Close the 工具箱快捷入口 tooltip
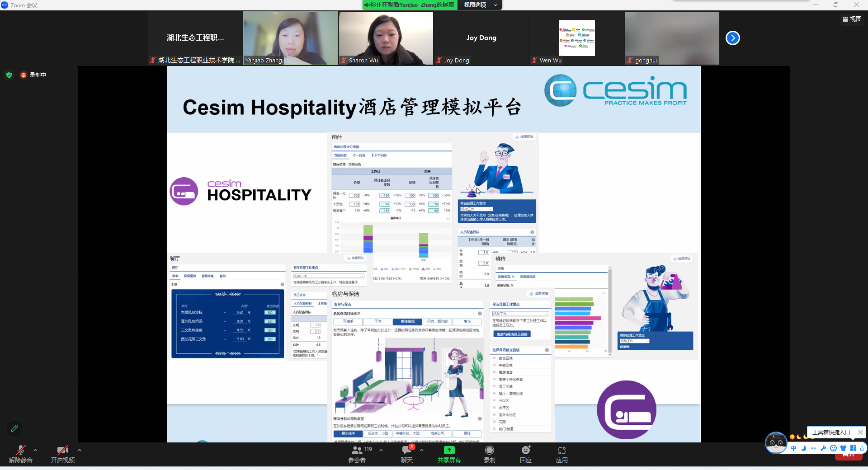868x470 pixels. (860, 432)
